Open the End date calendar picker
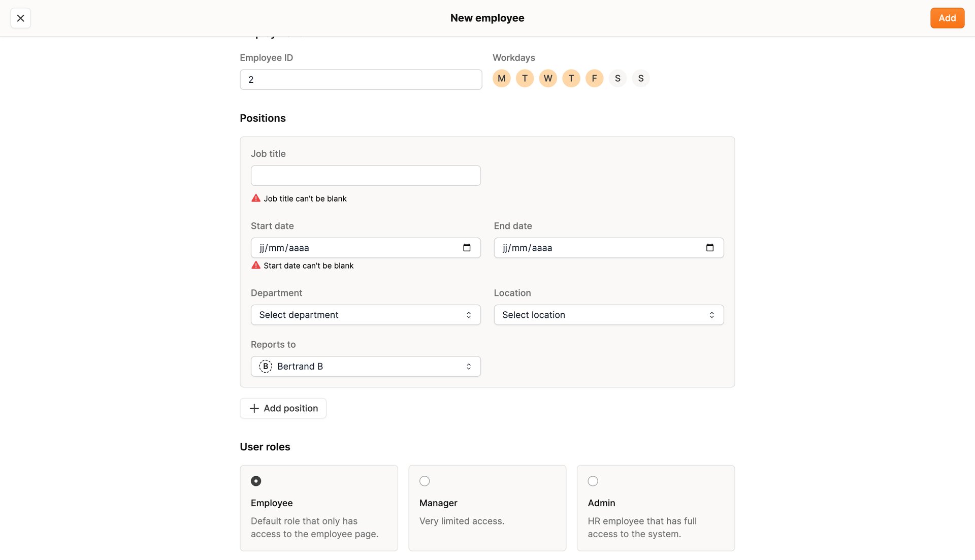975x560 pixels. (709, 248)
